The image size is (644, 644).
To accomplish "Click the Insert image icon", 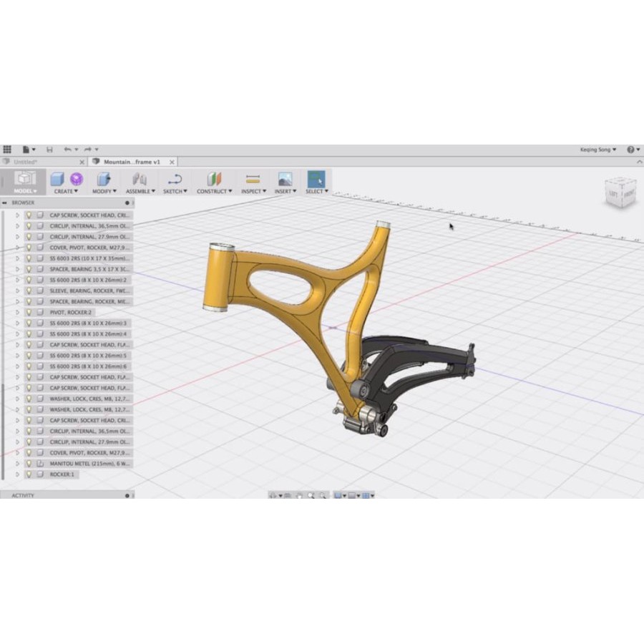I will click(x=285, y=179).
